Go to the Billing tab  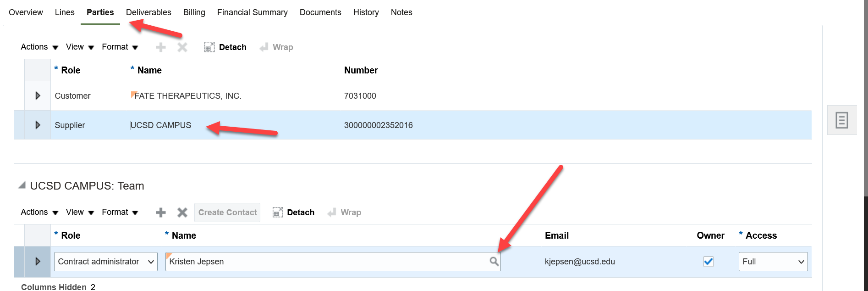point(194,12)
